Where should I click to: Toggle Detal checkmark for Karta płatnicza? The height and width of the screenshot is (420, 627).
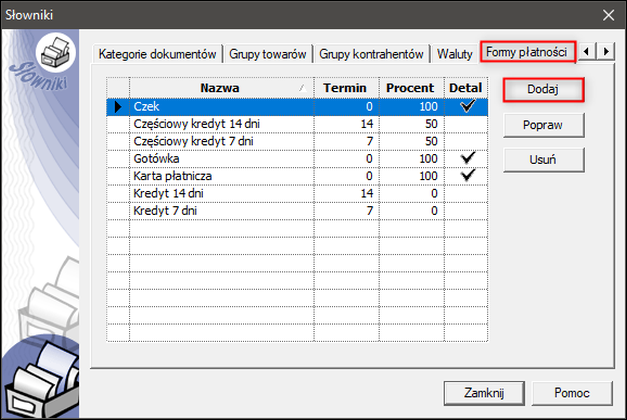pos(466,176)
